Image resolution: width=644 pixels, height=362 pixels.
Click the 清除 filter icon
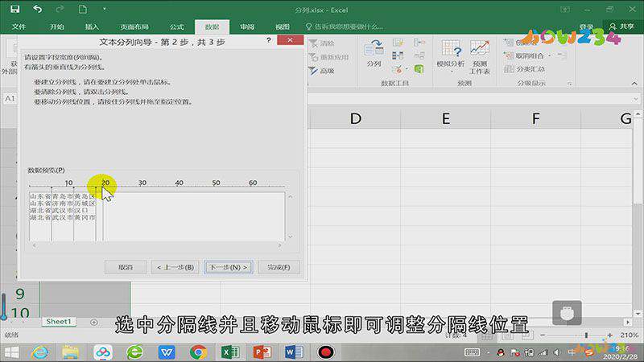(x=321, y=43)
